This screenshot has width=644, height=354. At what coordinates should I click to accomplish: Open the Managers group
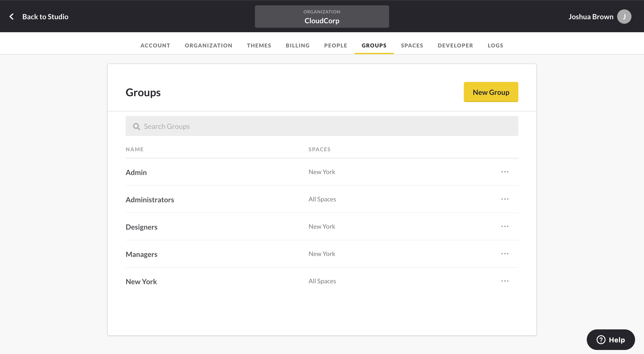[141, 254]
